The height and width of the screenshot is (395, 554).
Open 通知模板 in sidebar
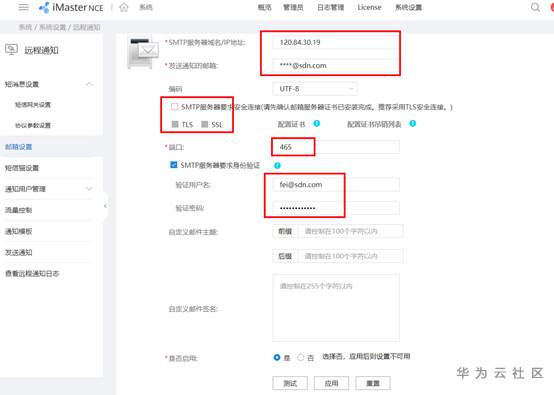click(18, 231)
